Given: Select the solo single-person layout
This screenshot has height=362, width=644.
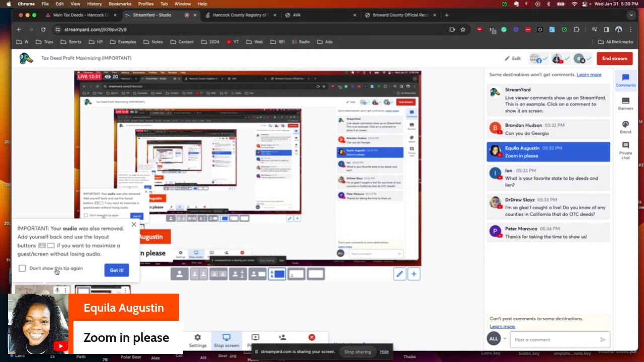Looking at the screenshot, I should click(x=180, y=274).
